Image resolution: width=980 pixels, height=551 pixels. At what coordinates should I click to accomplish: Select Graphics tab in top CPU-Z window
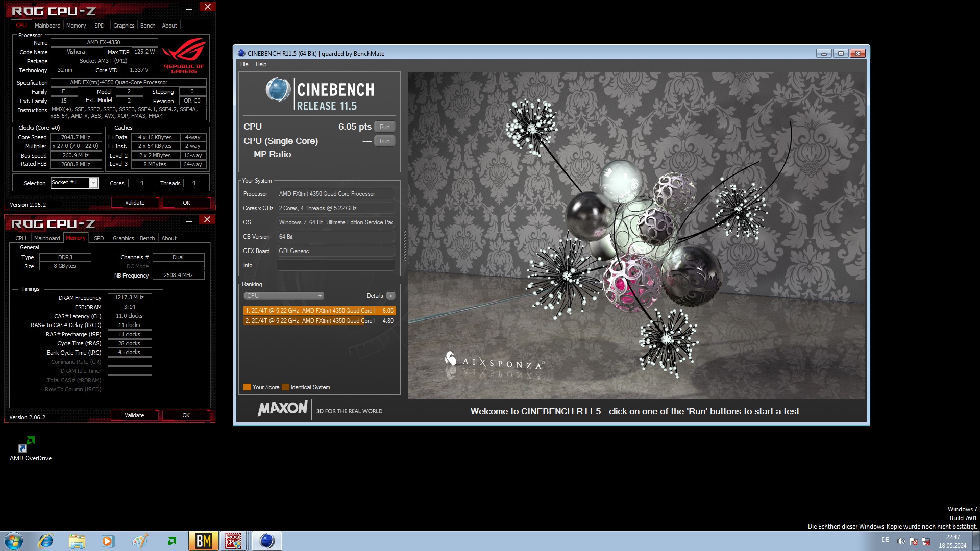tap(124, 26)
